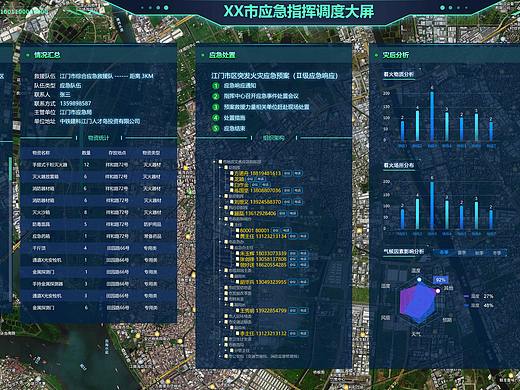Check the box for contact 13123213134
520x390 pixels.
click(x=237, y=236)
